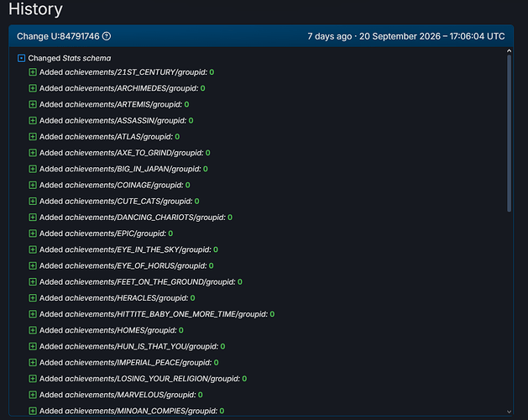The width and height of the screenshot is (528, 420).
Task: Click the plus icon for LOSING_YOUR_RELIGION groupid
Action: (33, 379)
